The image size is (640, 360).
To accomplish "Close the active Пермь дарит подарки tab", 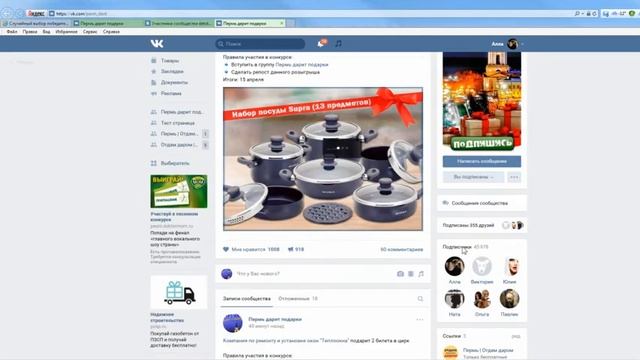I will coord(282,23).
